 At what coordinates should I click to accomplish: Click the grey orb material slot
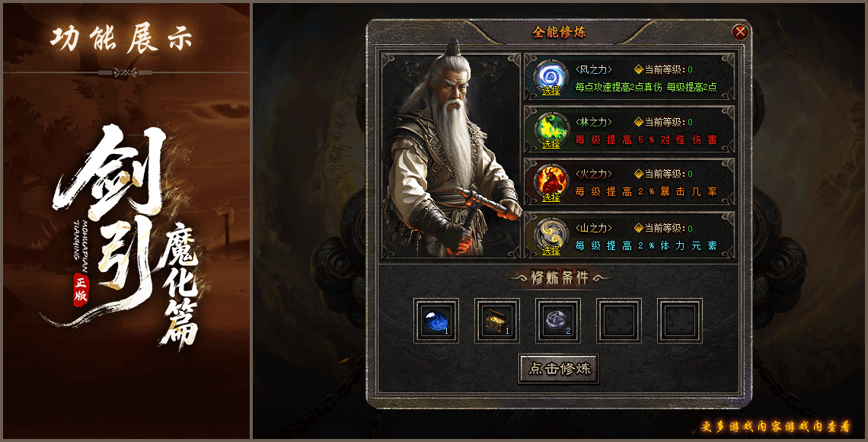[x=558, y=322]
